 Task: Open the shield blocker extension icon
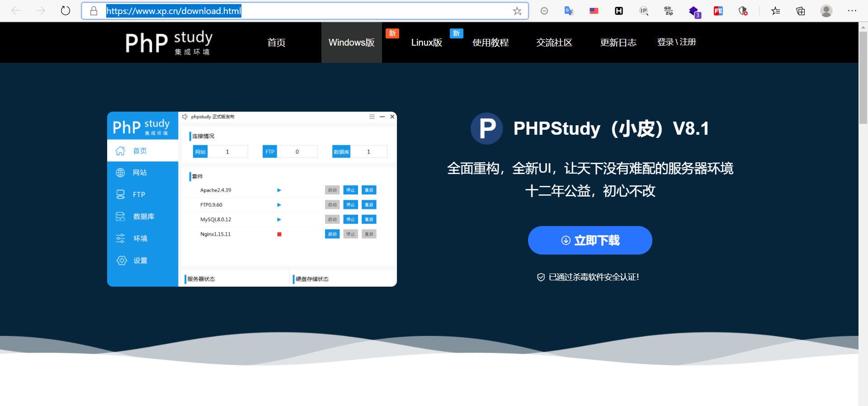click(743, 11)
